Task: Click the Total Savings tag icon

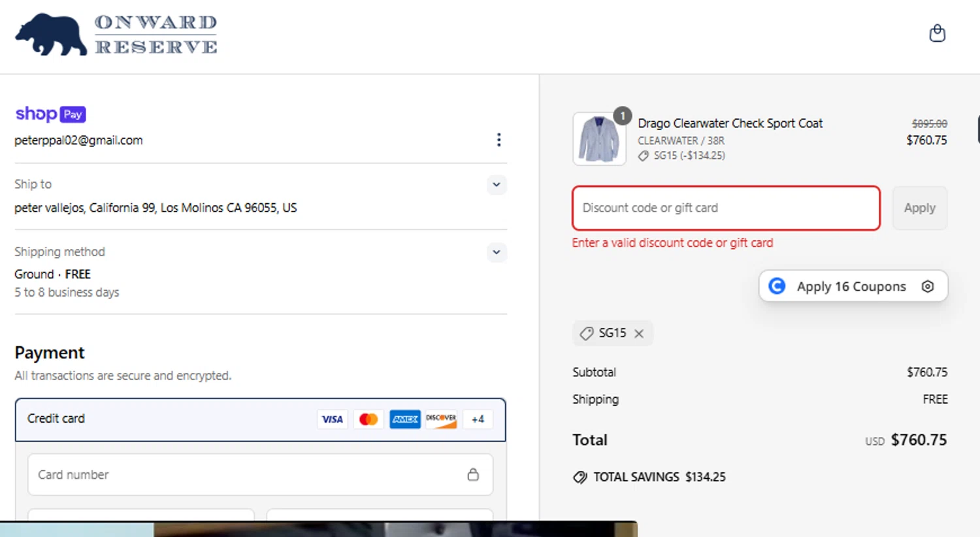Action: click(x=580, y=478)
